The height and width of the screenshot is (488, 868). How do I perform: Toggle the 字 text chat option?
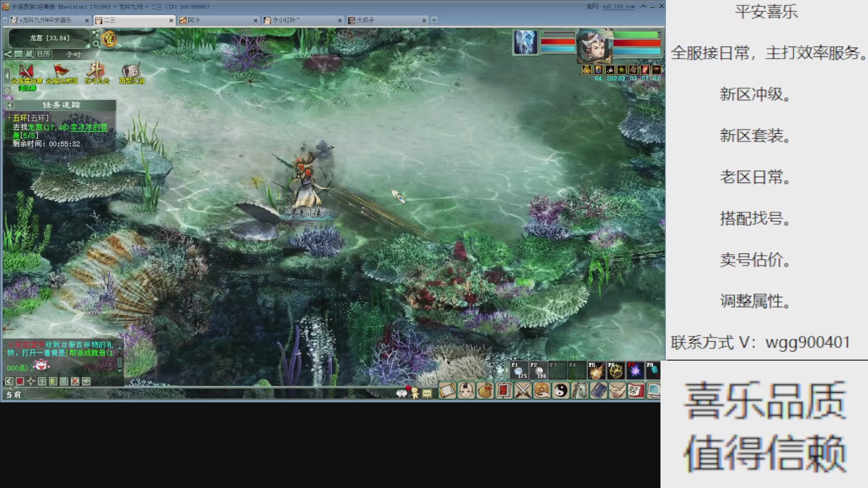[x=42, y=381]
